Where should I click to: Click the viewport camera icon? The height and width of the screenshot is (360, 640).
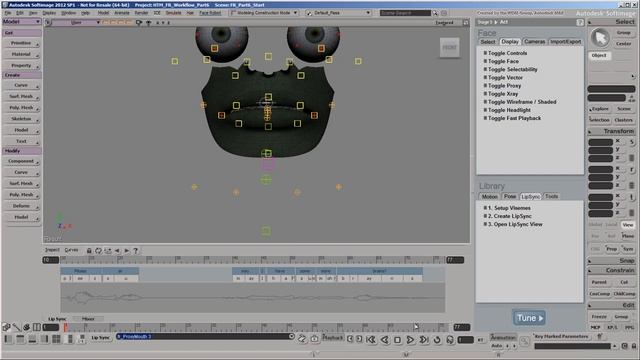(139, 22)
